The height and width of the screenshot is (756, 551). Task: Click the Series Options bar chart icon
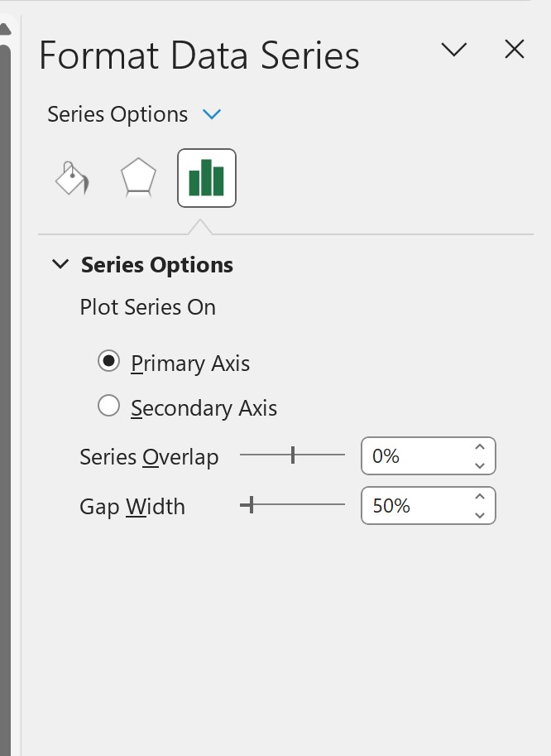point(206,177)
